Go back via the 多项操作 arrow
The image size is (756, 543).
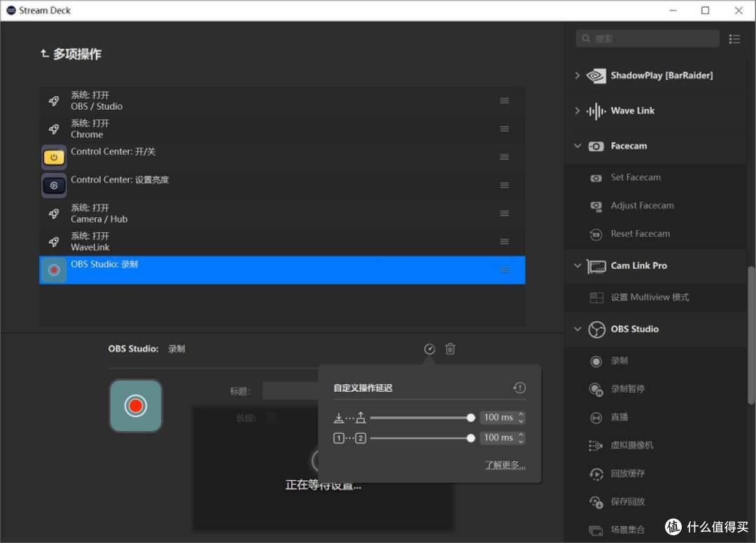tap(44, 53)
